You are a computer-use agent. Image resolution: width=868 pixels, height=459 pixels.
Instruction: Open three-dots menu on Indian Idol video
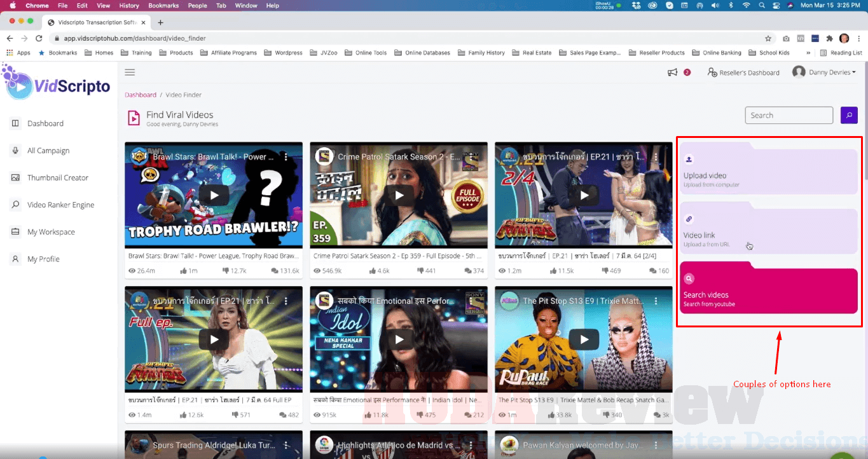(471, 301)
